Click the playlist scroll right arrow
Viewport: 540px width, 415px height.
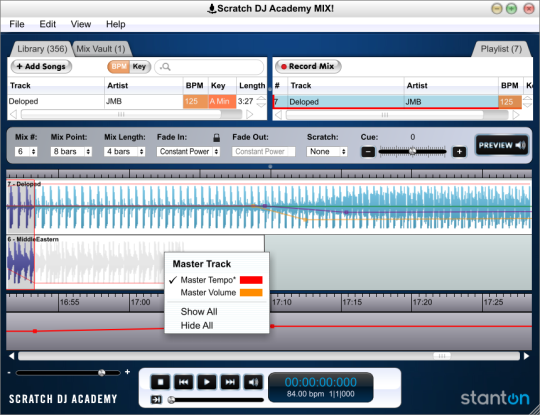tap(516, 115)
